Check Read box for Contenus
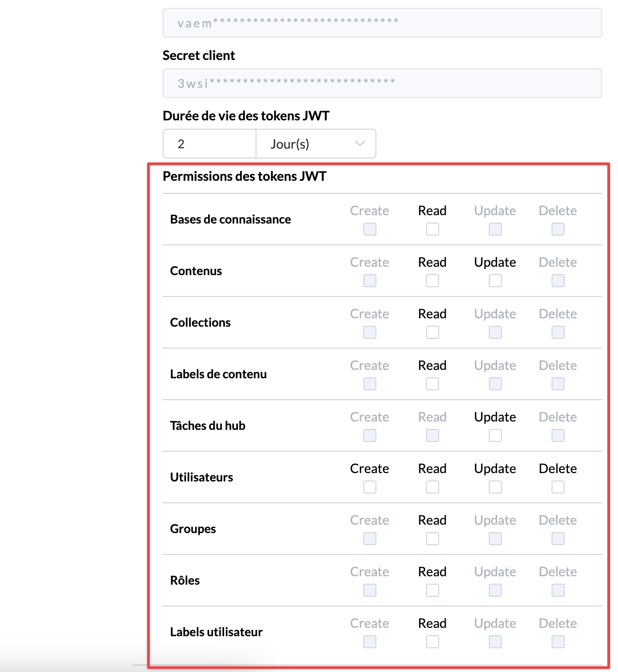The width and height of the screenshot is (618, 672). pos(432,281)
